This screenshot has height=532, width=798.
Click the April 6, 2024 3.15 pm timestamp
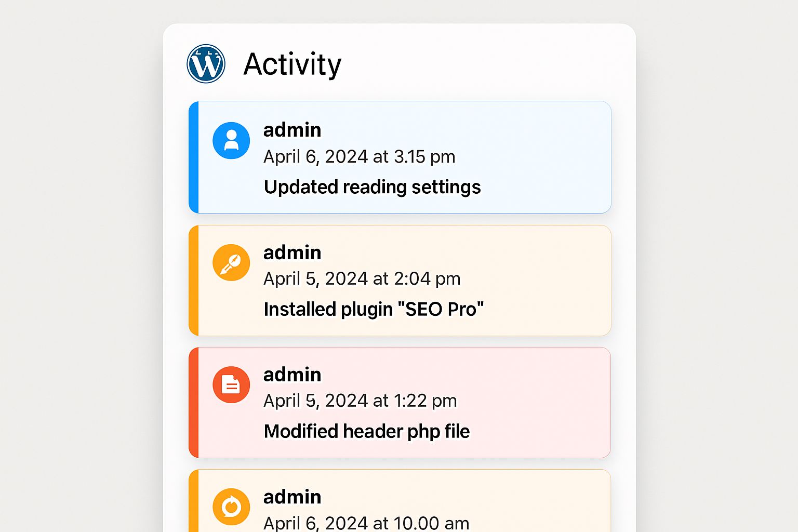point(359,156)
